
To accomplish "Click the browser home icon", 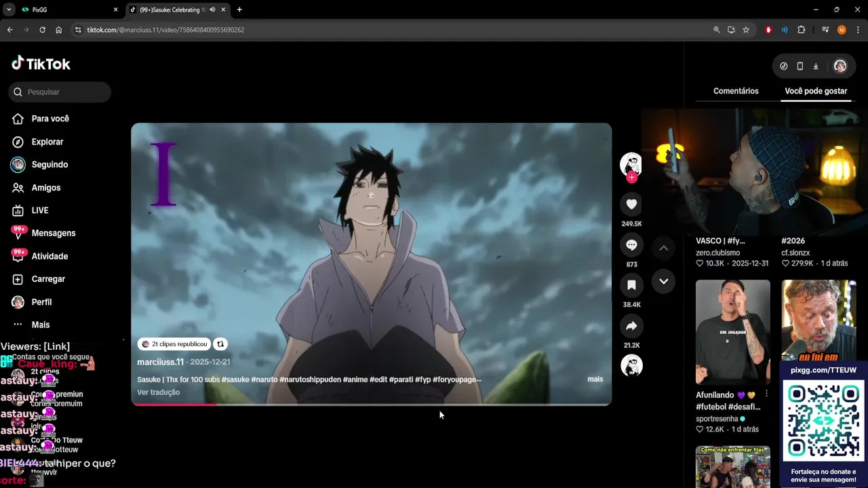I will 58,30.
